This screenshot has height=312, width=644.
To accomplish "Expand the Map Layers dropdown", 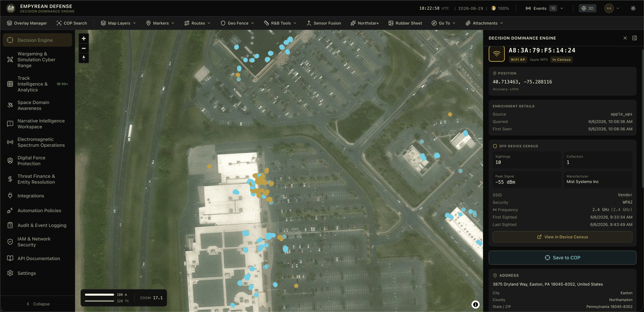I will coord(118,23).
